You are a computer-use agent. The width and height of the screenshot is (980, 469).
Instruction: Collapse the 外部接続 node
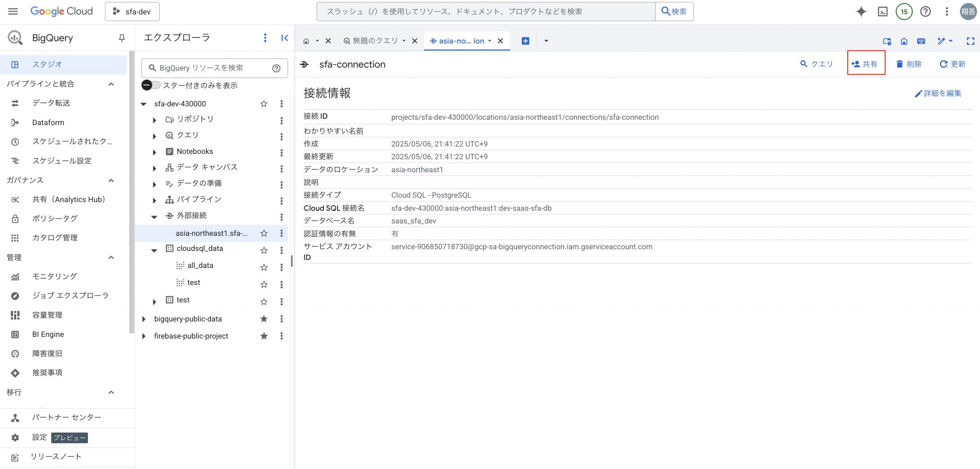154,217
